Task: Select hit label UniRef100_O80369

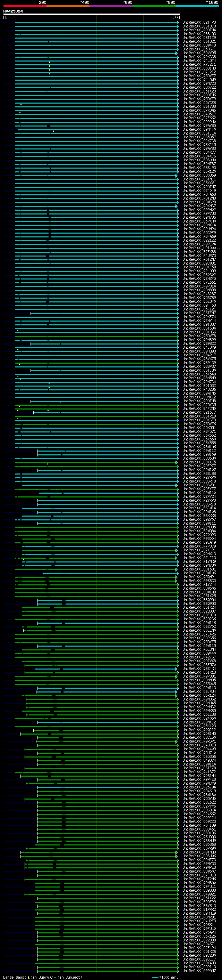Action: 199,175
